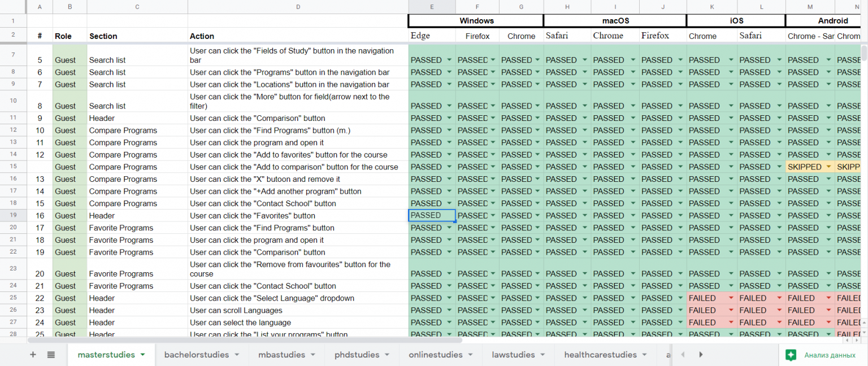Image resolution: width=868 pixels, height=366 pixels.
Task: Click the macOS header cell
Action: (615, 21)
